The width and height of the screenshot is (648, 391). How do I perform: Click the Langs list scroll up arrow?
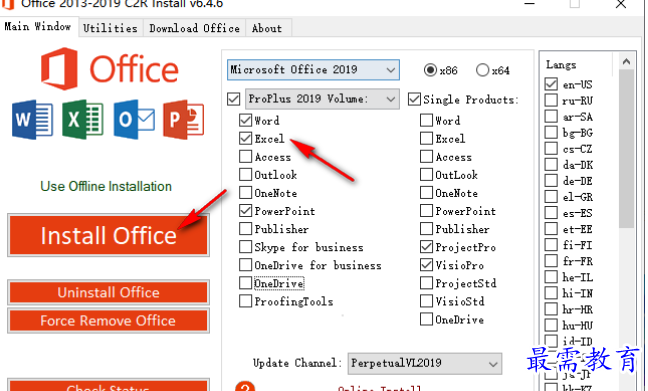[x=627, y=62]
